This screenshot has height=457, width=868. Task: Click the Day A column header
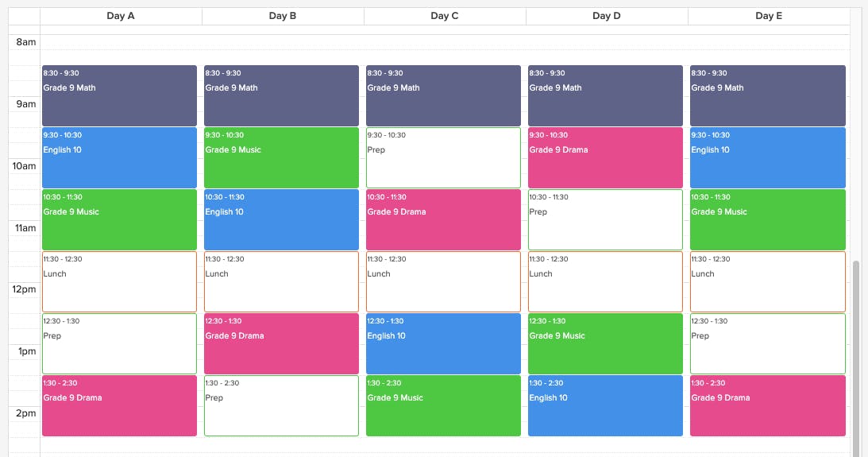[x=121, y=16]
